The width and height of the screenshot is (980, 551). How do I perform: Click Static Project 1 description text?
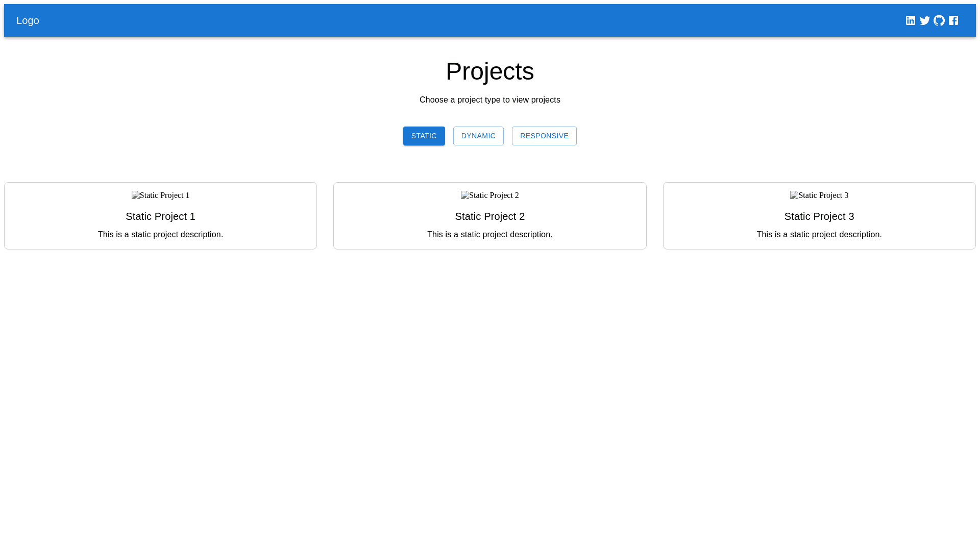coord(160,235)
